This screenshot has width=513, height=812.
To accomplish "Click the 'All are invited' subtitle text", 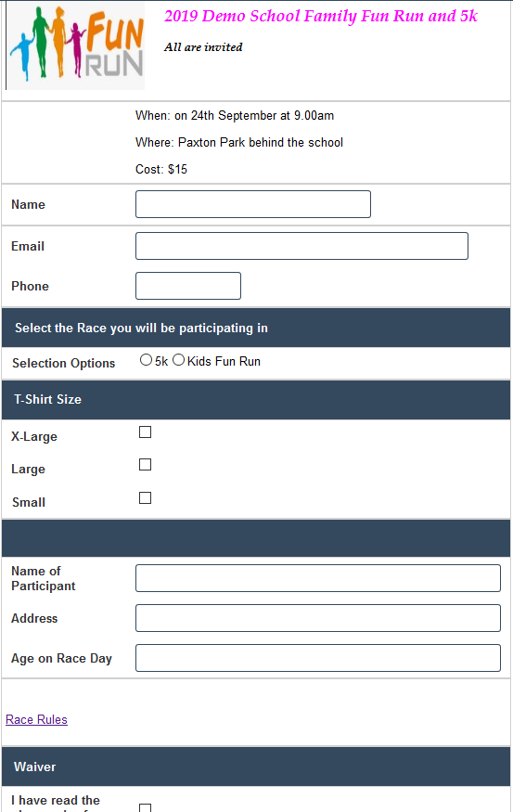I will pos(203,47).
